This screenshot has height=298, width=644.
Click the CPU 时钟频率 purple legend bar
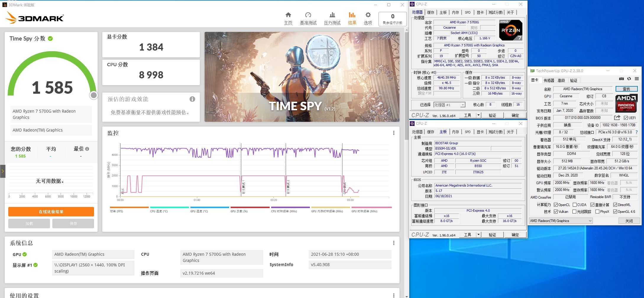coord(290,207)
